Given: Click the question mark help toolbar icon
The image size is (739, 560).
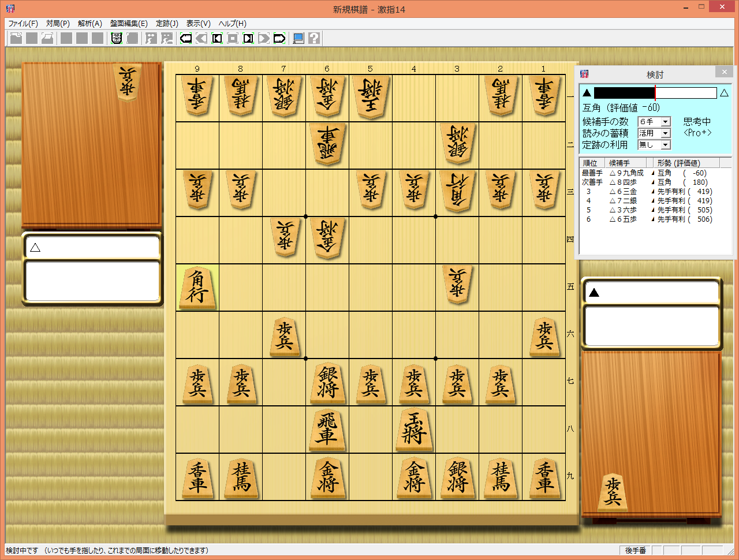Looking at the screenshot, I should tap(314, 39).
